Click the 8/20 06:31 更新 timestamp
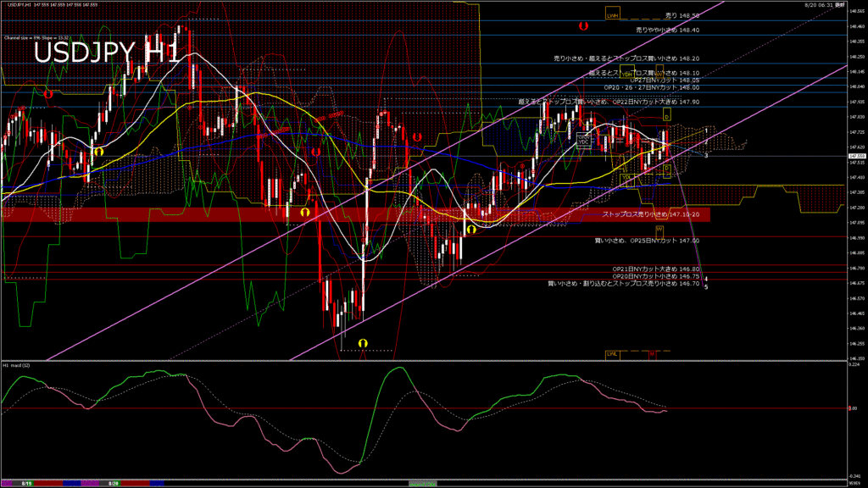Screen dimensions: 868x488 824,4
